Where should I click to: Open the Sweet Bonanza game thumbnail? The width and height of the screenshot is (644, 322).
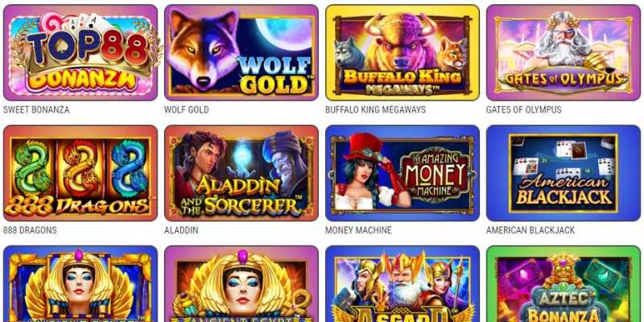[80, 52]
